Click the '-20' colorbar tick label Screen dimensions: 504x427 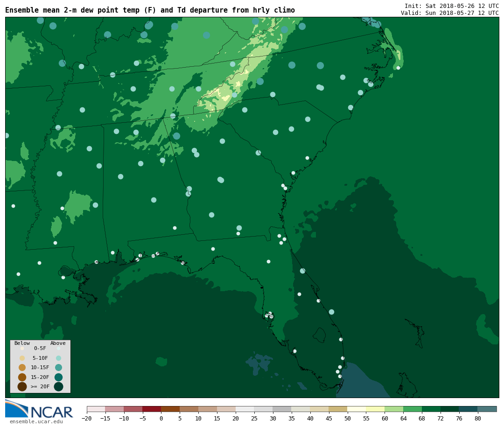[x=86, y=418]
